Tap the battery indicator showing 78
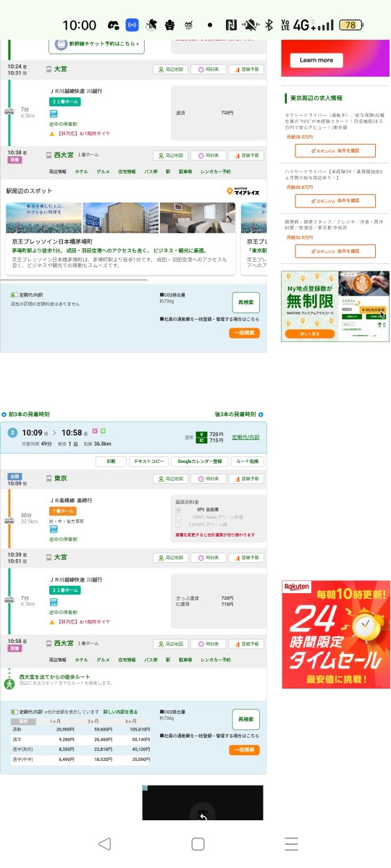This screenshot has width=391, height=868. tap(350, 25)
